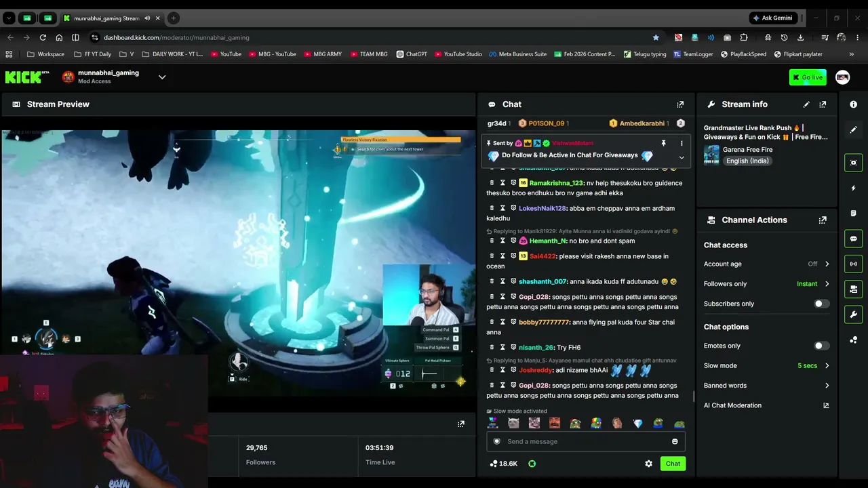This screenshot has width=868, height=488.
Task: Edit stream info with the pencil icon
Action: (x=806, y=104)
